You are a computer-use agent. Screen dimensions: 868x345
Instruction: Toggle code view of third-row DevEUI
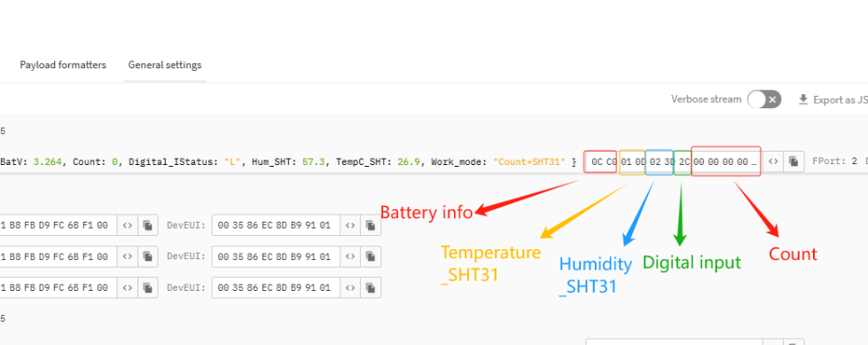(x=350, y=287)
